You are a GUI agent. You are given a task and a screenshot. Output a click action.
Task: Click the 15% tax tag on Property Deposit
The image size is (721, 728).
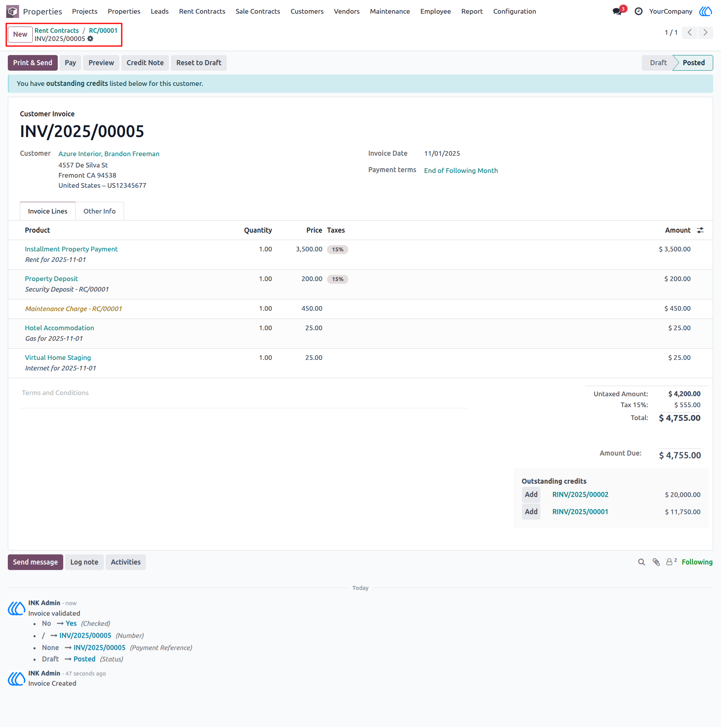click(x=337, y=279)
